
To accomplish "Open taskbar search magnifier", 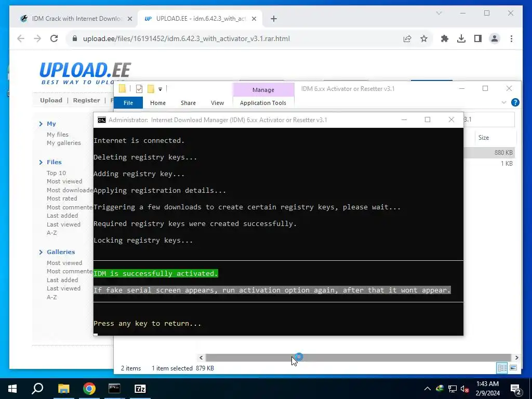I will pos(37,389).
